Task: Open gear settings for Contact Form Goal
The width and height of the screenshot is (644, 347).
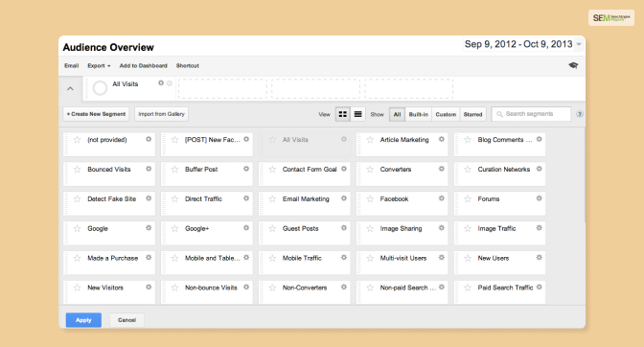Action: [x=344, y=169]
